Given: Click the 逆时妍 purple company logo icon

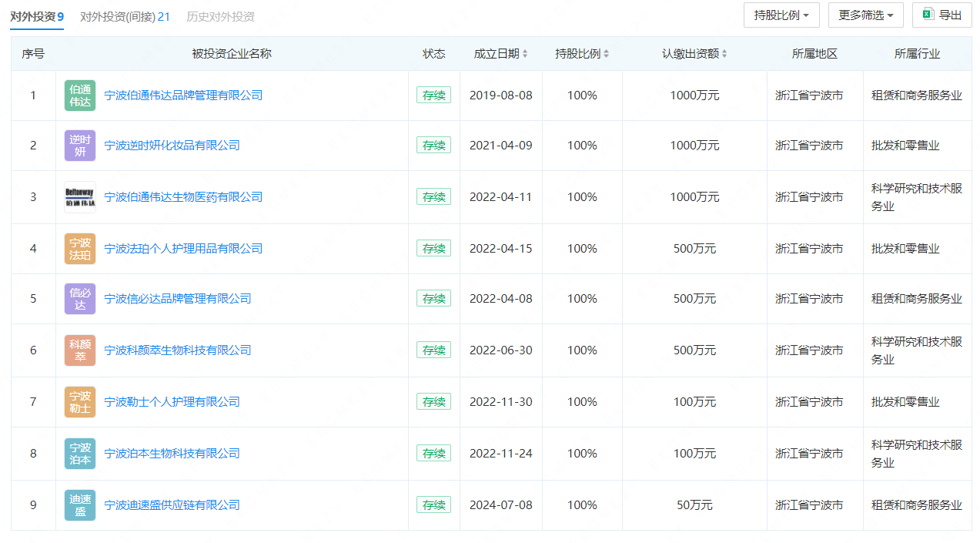Looking at the screenshot, I should [80, 146].
